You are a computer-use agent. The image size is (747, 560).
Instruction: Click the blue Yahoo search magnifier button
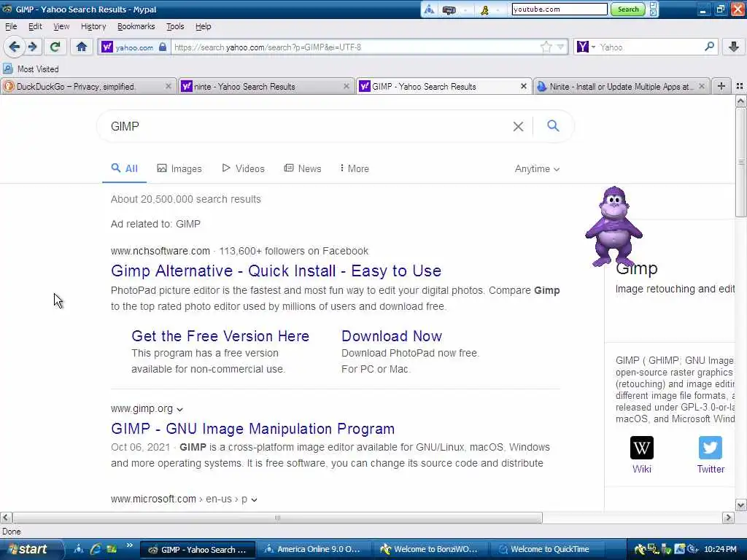click(553, 125)
